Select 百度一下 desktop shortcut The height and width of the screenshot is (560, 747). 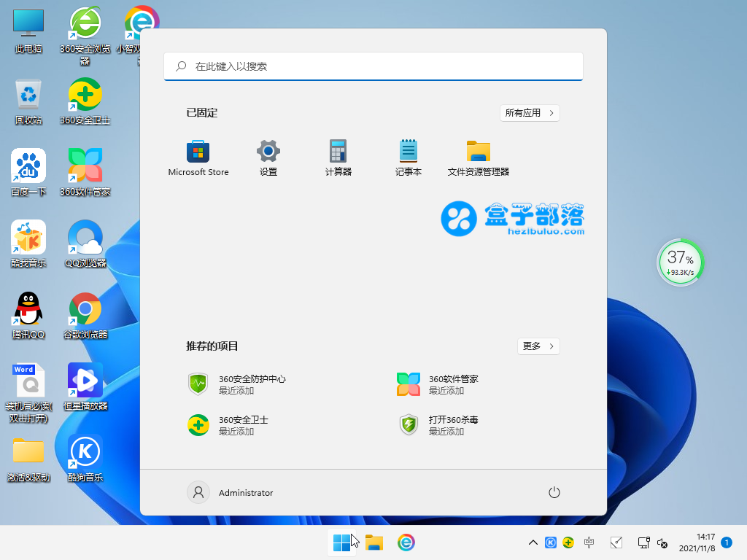coord(28,172)
